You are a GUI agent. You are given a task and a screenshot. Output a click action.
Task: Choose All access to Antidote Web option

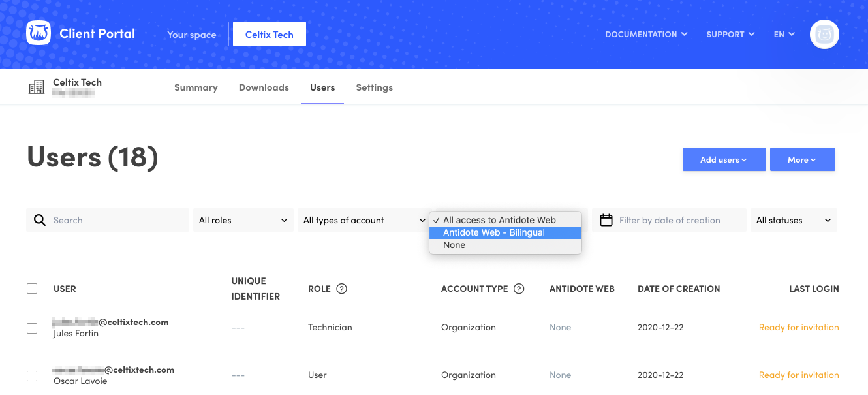pos(505,220)
